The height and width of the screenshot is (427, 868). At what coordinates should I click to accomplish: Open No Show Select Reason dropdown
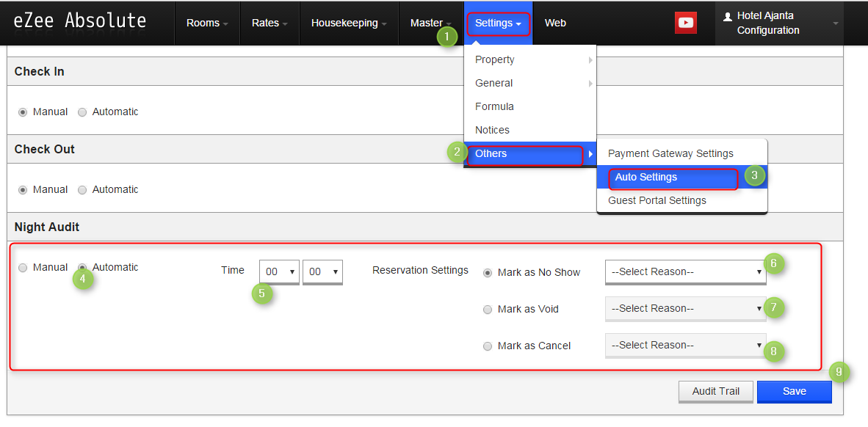686,272
